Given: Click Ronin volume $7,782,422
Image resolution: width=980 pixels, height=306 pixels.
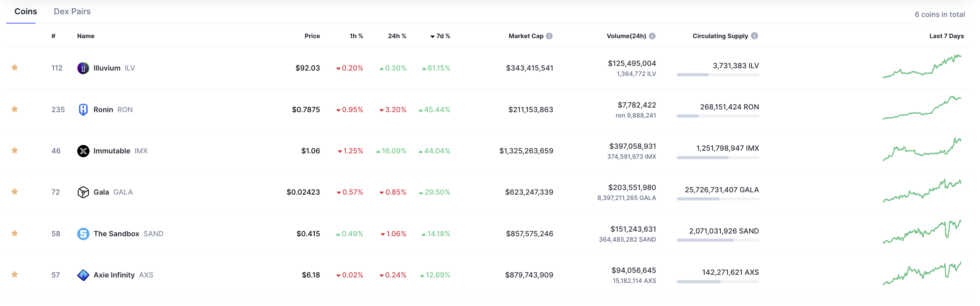Looking at the screenshot, I should point(637,105).
